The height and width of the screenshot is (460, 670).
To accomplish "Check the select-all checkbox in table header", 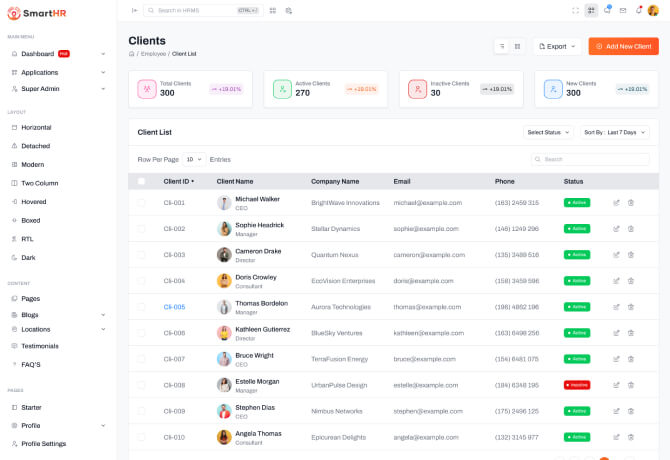I will [x=141, y=181].
